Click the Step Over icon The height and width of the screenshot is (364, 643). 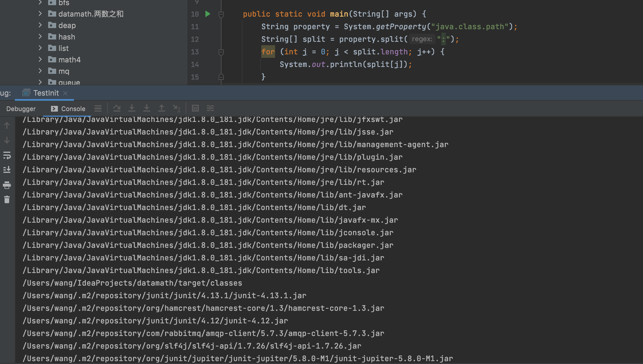tap(117, 108)
